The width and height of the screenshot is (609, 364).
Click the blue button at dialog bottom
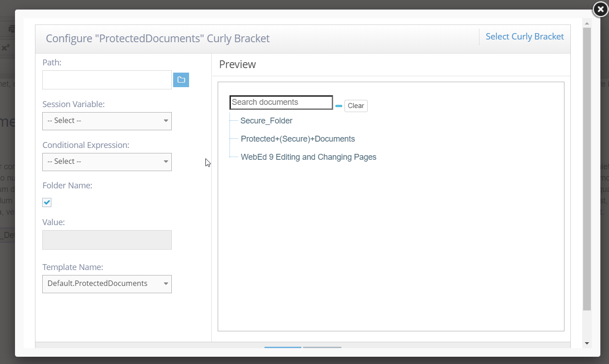(x=283, y=348)
